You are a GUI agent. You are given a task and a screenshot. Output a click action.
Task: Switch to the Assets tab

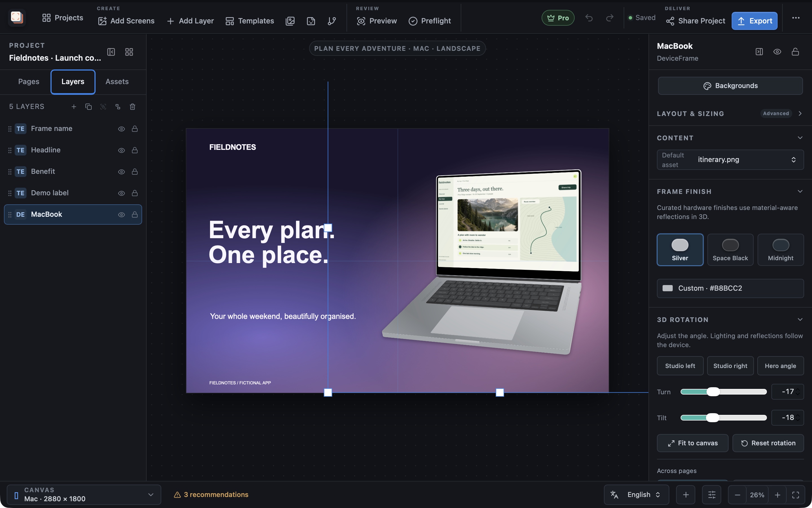(117, 82)
